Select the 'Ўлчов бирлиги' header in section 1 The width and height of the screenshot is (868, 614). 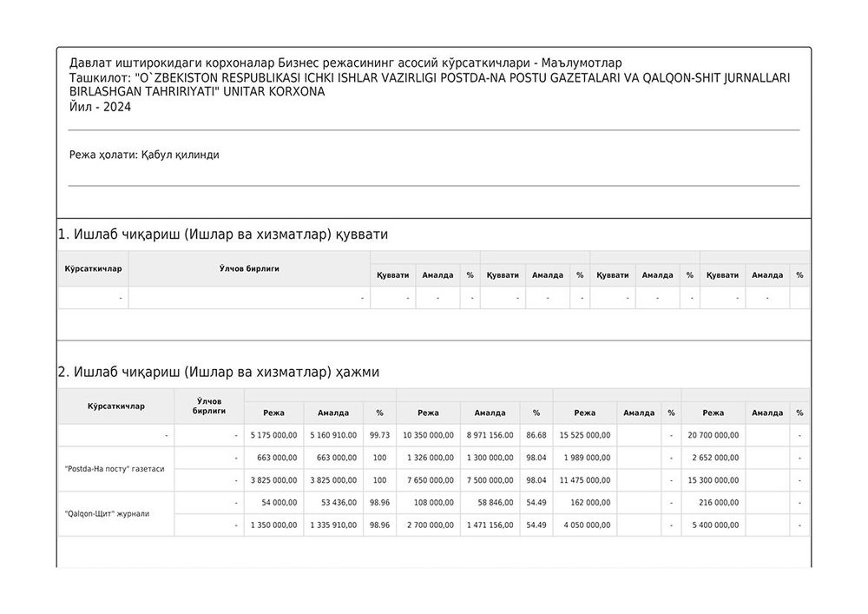[x=249, y=268]
